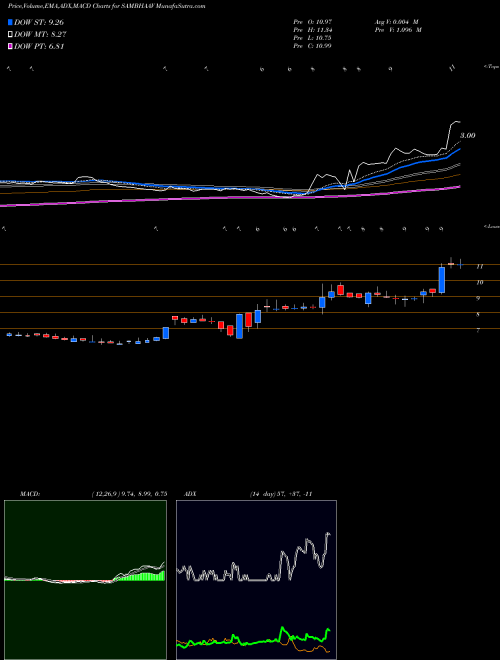Image resolution: width=500 pixels, height=660 pixels.
Task: Click the Pre L: 10.75 value
Action: click(x=313, y=38)
